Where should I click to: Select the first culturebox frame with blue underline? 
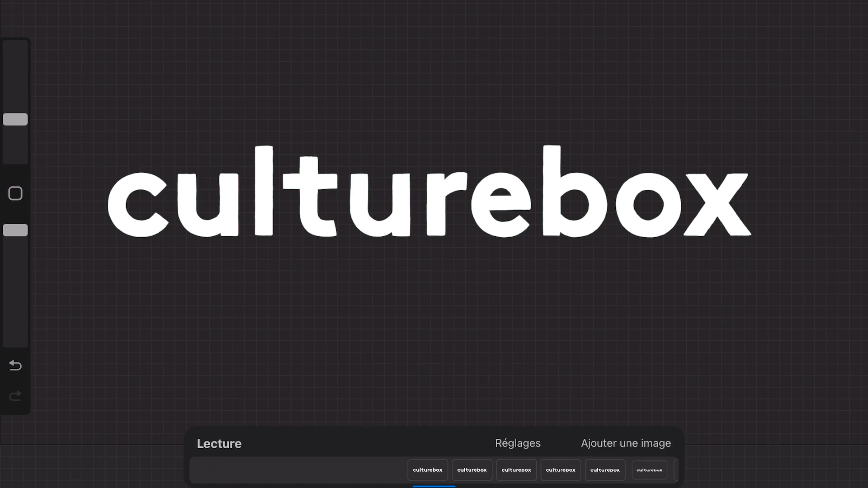coord(428,470)
